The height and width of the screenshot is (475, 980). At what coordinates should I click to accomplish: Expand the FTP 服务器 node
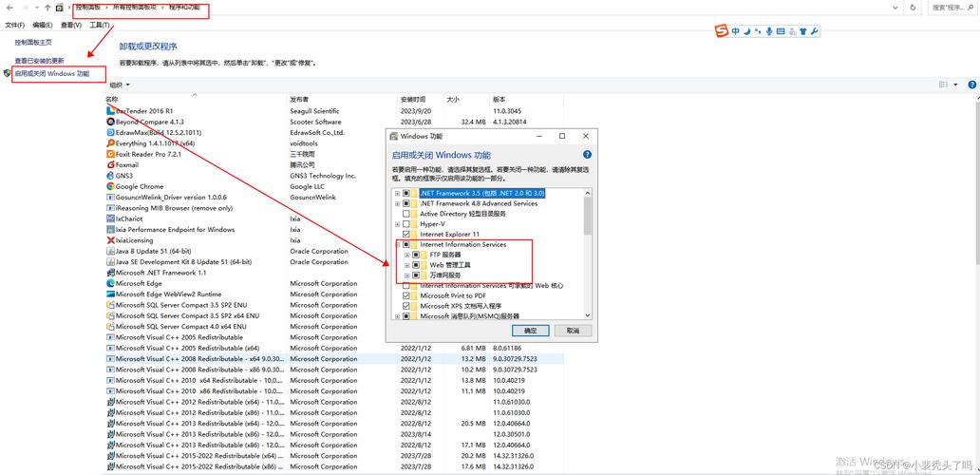pos(407,255)
